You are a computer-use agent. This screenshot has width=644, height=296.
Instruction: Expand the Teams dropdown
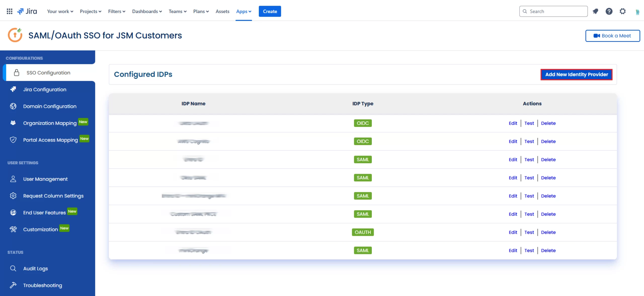(178, 11)
